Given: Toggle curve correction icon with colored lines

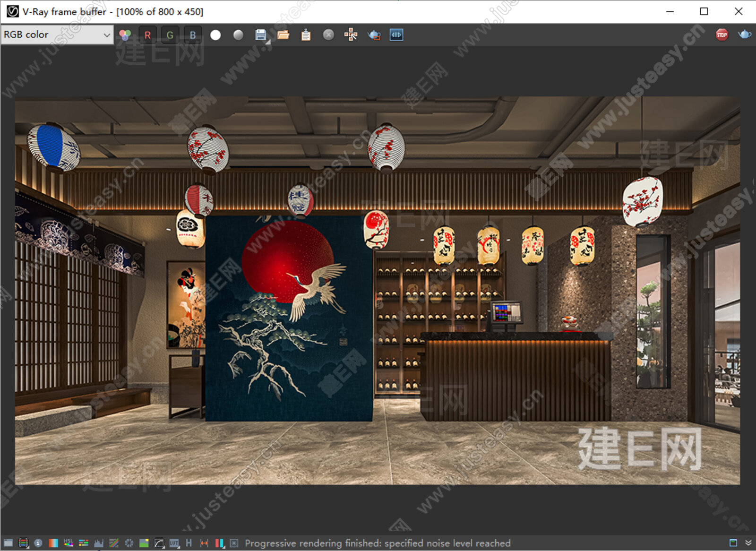Looking at the screenshot, I should coord(114,543).
